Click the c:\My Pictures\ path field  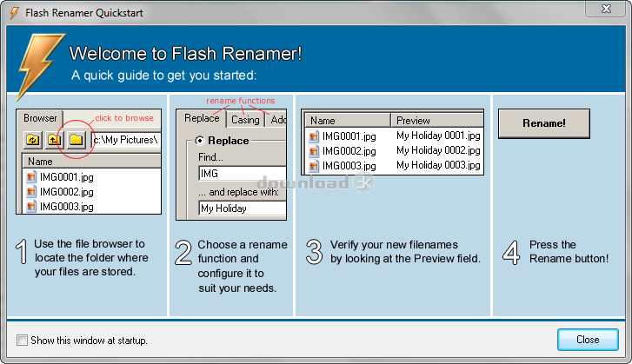[x=126, y=140]
